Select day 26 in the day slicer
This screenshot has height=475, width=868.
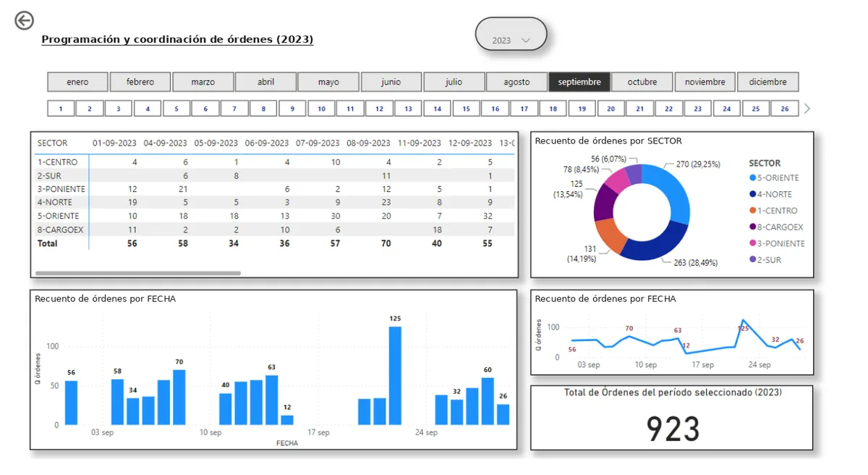[785, 109]
